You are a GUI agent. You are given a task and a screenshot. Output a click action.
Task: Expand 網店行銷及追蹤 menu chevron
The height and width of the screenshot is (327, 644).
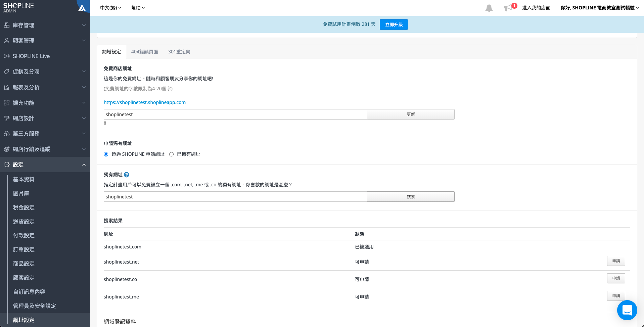tap(84, 149)
